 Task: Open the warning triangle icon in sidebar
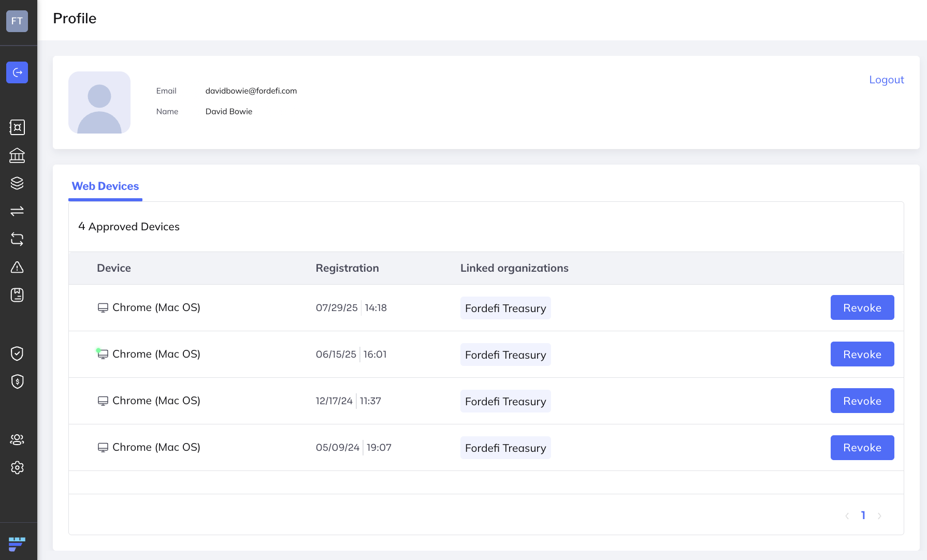(17, 267)
